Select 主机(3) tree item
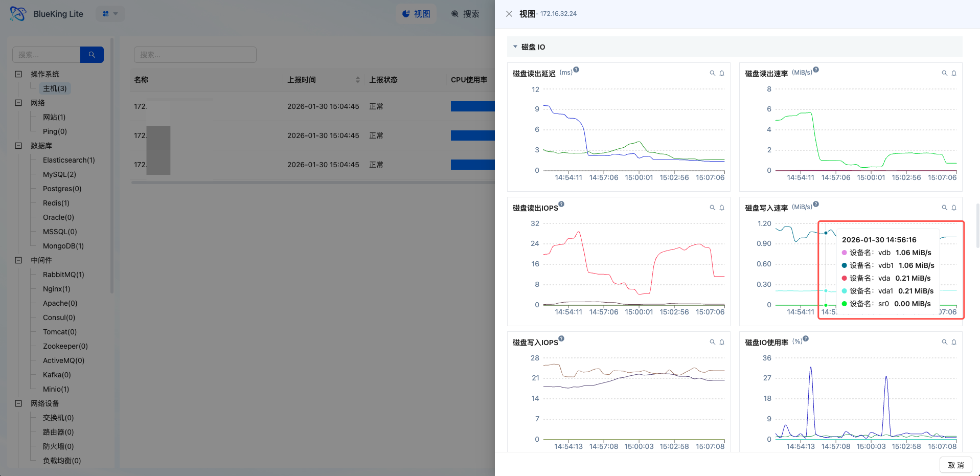This screenshot has width=980, height=476. point(55,88)
